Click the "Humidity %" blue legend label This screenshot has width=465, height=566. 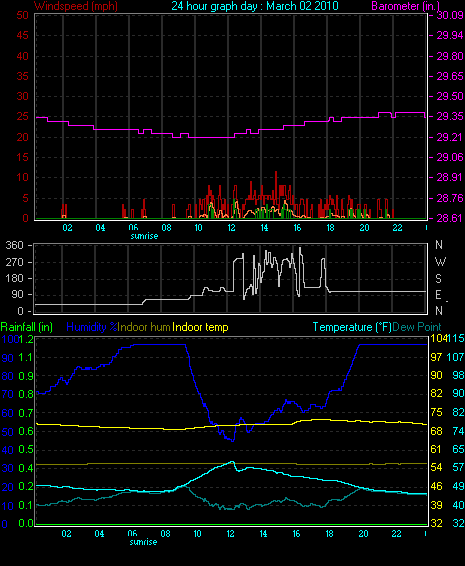click(92, 327)
